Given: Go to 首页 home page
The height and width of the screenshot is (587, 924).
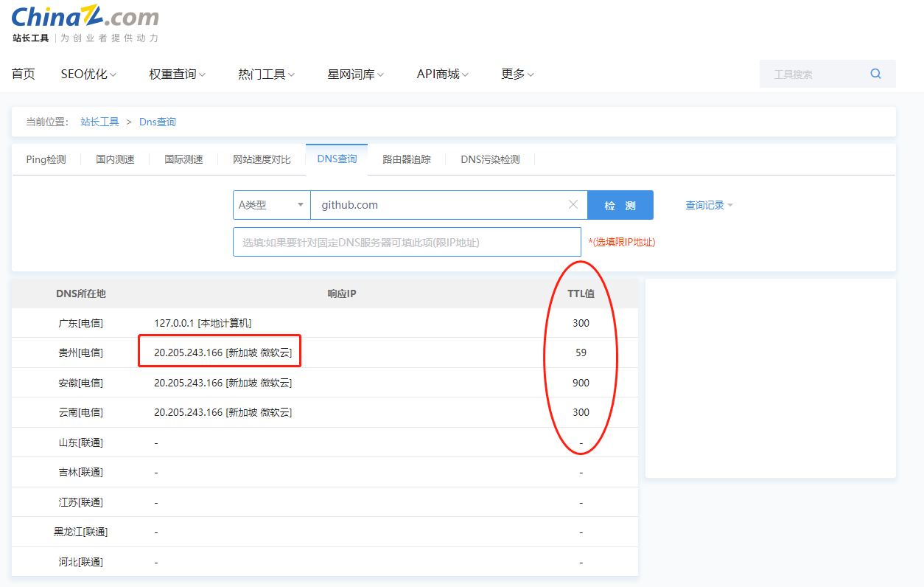Looking at the screenshot, I should pos(24,74).
